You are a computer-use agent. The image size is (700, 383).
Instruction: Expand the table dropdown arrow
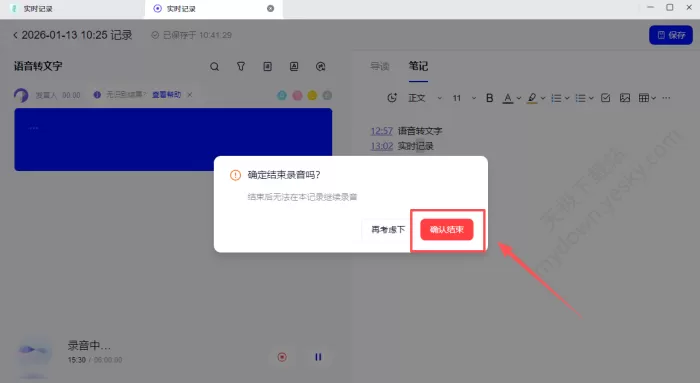653,98
